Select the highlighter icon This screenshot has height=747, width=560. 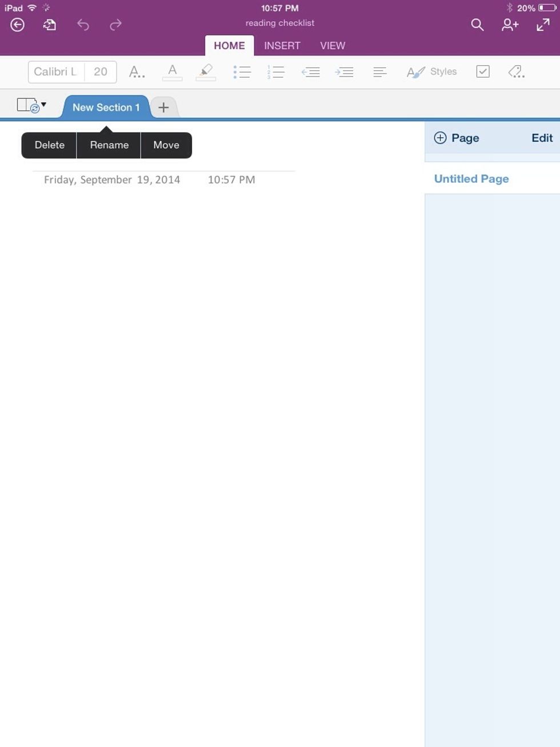(x=205, y=71)
